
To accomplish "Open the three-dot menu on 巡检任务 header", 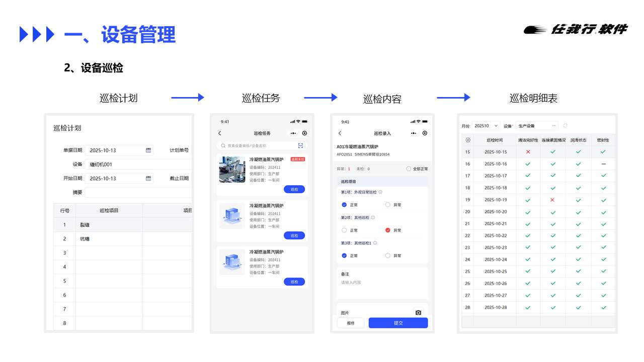I will coord(293,133).
